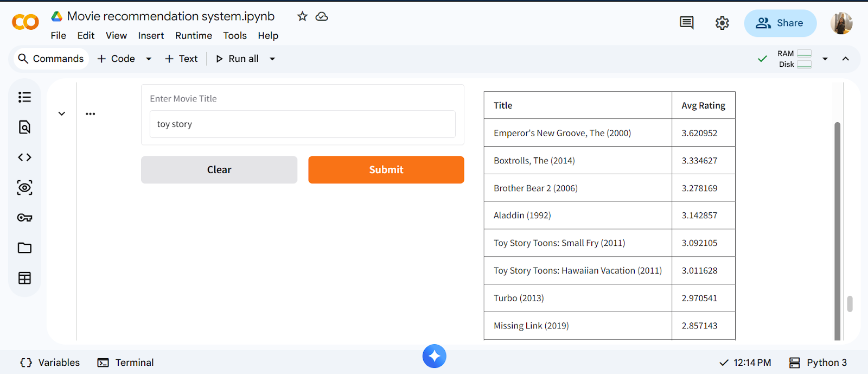The image size is (868, 374).
Task: Open the RAM Disk resources dropdown
Action: point(825,59)
